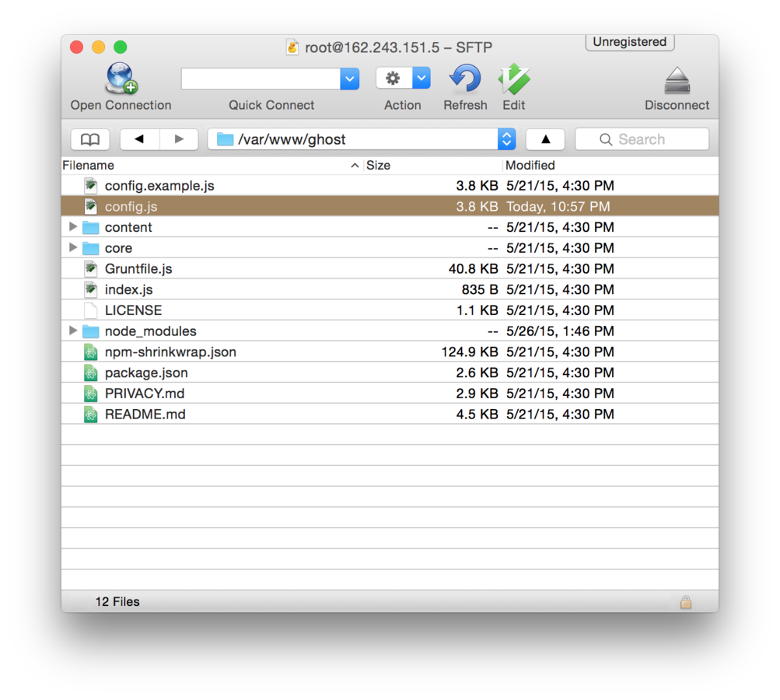Expand the content folder

[x=72, y=227]
